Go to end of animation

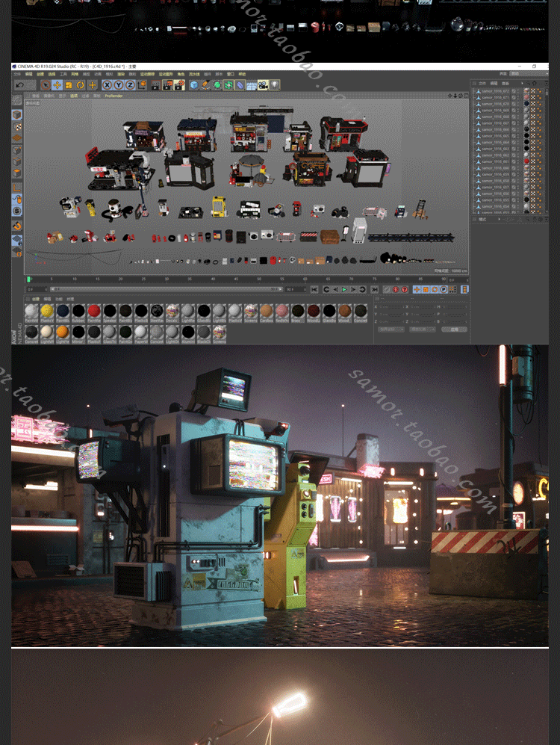[374, 289]
